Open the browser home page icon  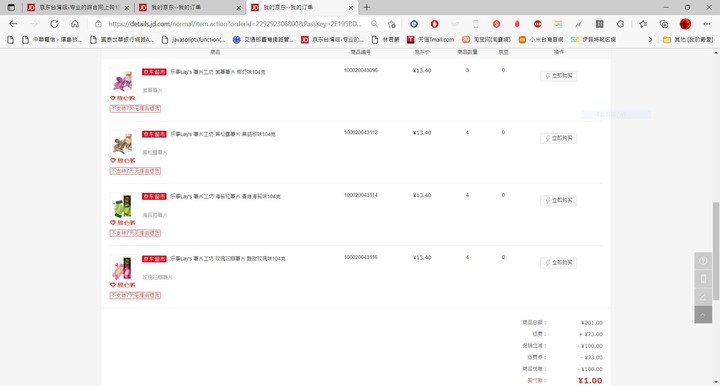[75, 24]
